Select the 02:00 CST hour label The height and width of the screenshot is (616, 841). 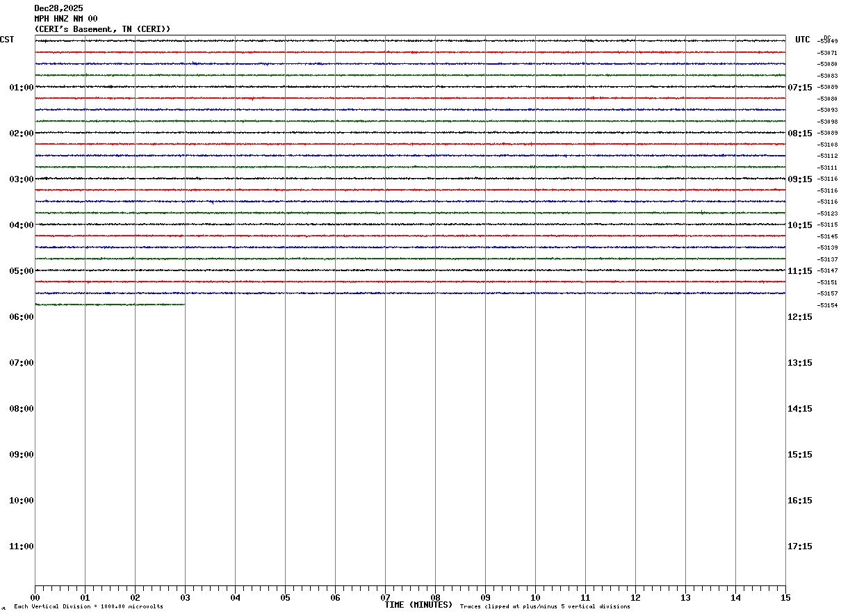point(22,133)
